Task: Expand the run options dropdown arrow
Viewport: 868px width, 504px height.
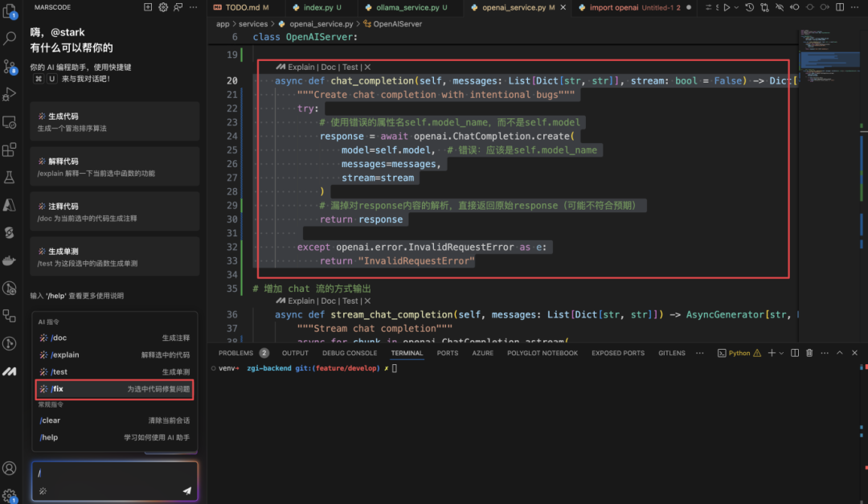Action: coord(736,7)
